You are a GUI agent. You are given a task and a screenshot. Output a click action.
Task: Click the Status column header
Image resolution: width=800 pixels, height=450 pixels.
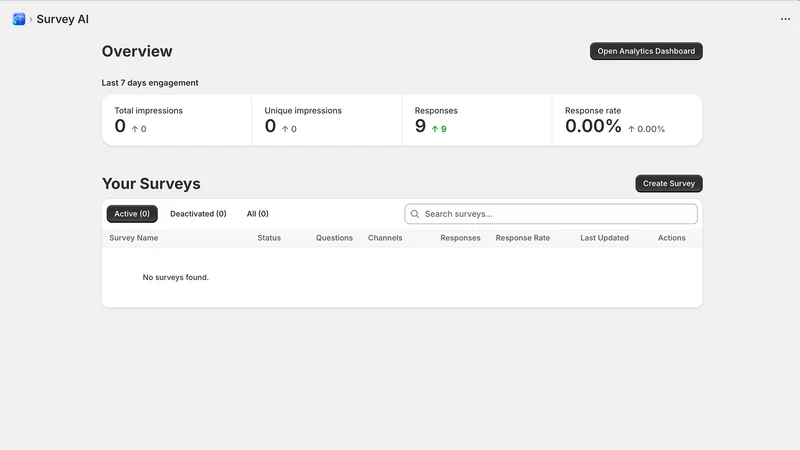269,238
